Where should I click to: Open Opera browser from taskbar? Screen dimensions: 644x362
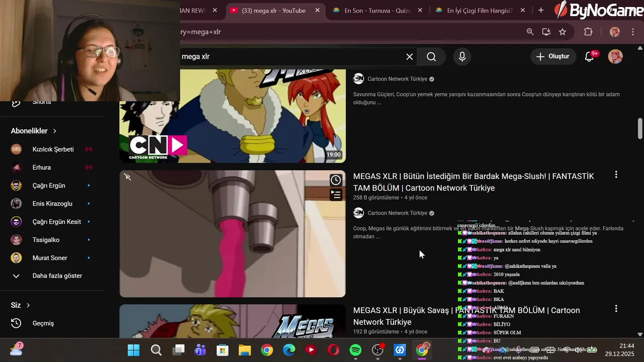coord(333,350)
